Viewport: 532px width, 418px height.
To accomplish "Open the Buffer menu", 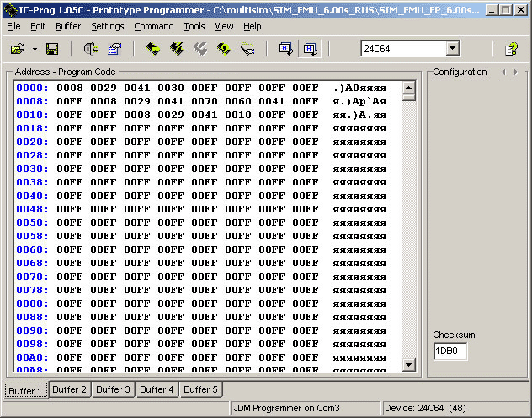I will pos(68,26).
